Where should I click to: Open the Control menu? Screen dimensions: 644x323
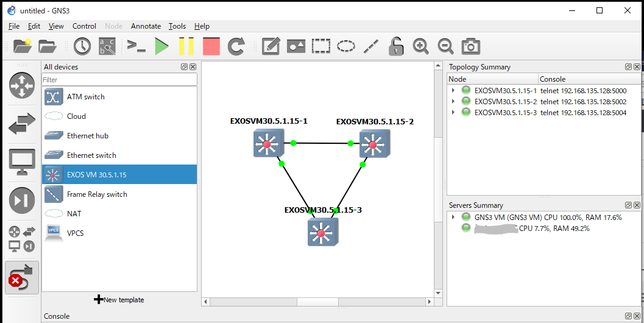[x=84, y=26]
